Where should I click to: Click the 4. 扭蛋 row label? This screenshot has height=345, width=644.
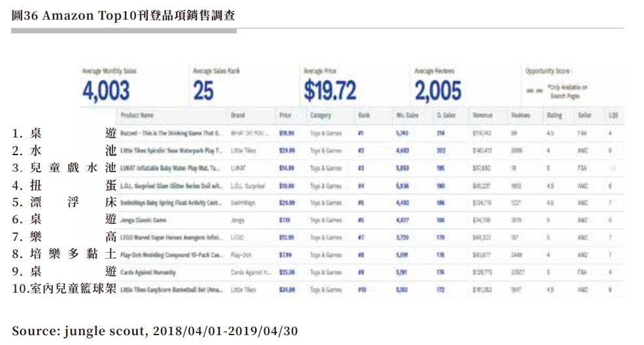(64, 185)
